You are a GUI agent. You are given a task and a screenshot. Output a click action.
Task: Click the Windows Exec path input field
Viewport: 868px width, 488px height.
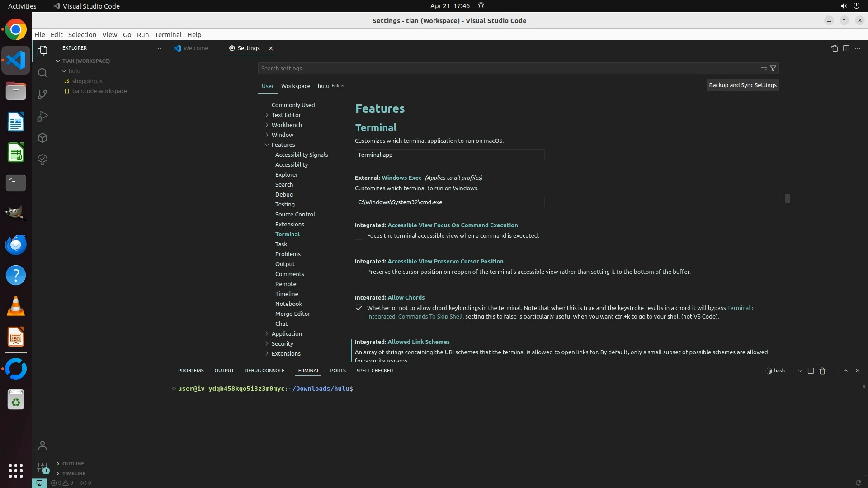click(x=449, y=202)
